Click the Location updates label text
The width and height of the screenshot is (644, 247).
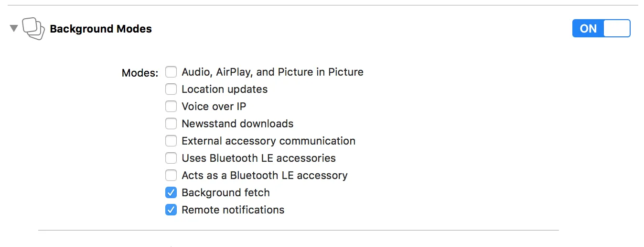click(x=225, y=89)
